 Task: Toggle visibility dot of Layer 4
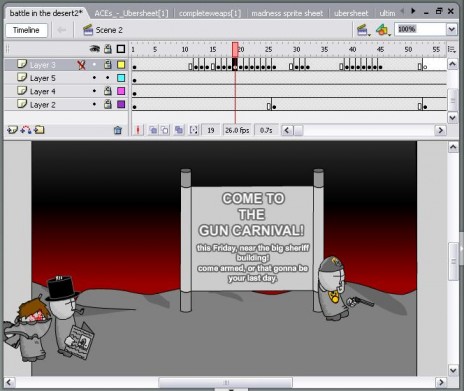tap(94, 91)
